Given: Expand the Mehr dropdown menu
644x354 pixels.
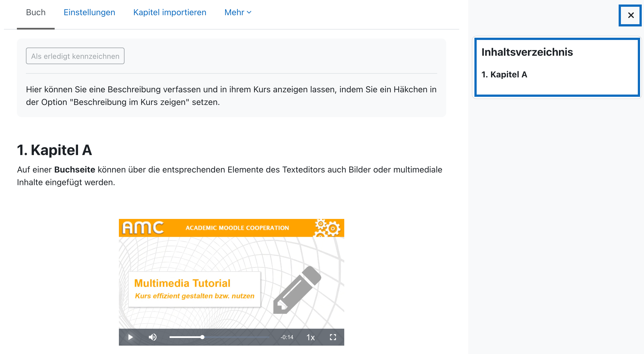Looking at the screenshot, I should click(x=238, y=12).
